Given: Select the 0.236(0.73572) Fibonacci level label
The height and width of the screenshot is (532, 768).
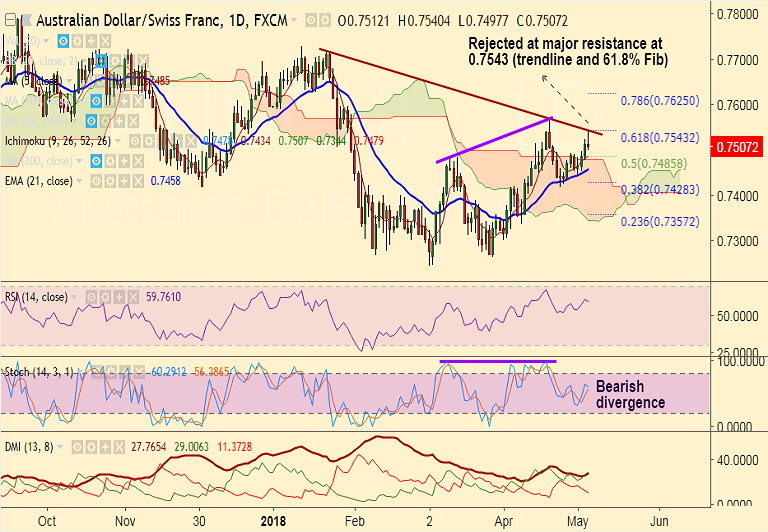Looking at the screenshot, I should (660, 222).
